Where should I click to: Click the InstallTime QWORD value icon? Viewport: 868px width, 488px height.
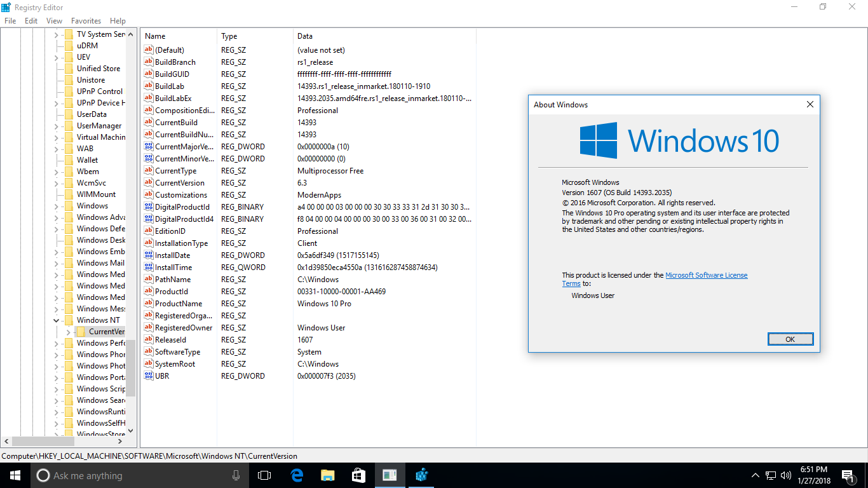click(149, 268)
